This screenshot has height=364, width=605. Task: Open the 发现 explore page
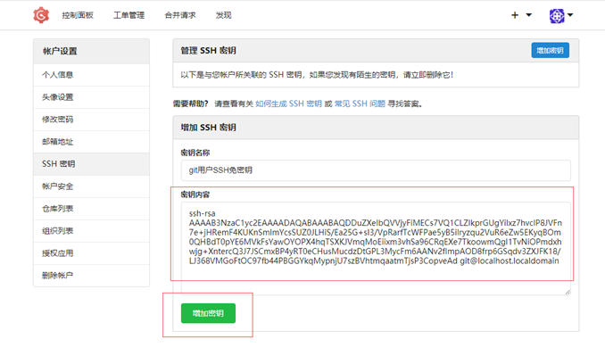pyautogui.click(x=223, y=15)
